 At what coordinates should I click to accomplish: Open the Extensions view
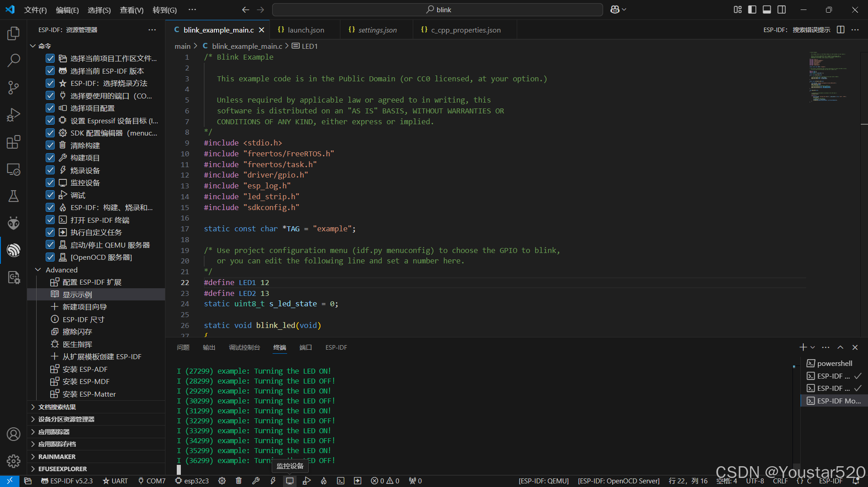[14, 142]
